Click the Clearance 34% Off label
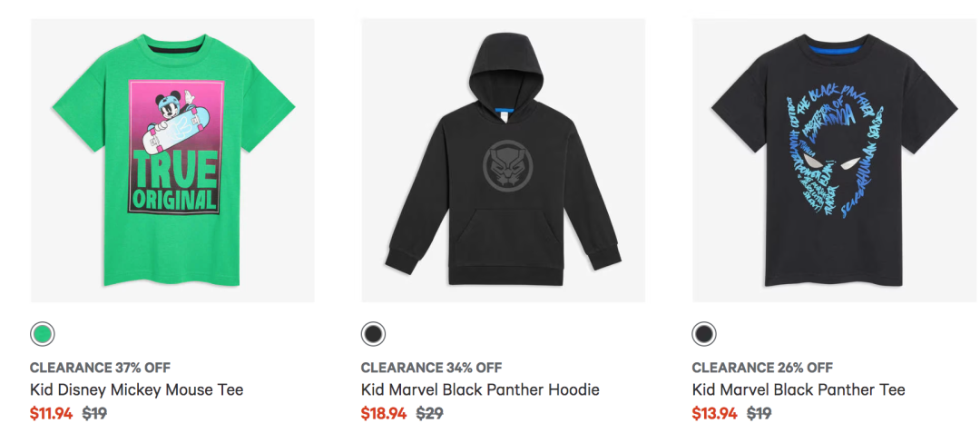 point(431,368)
